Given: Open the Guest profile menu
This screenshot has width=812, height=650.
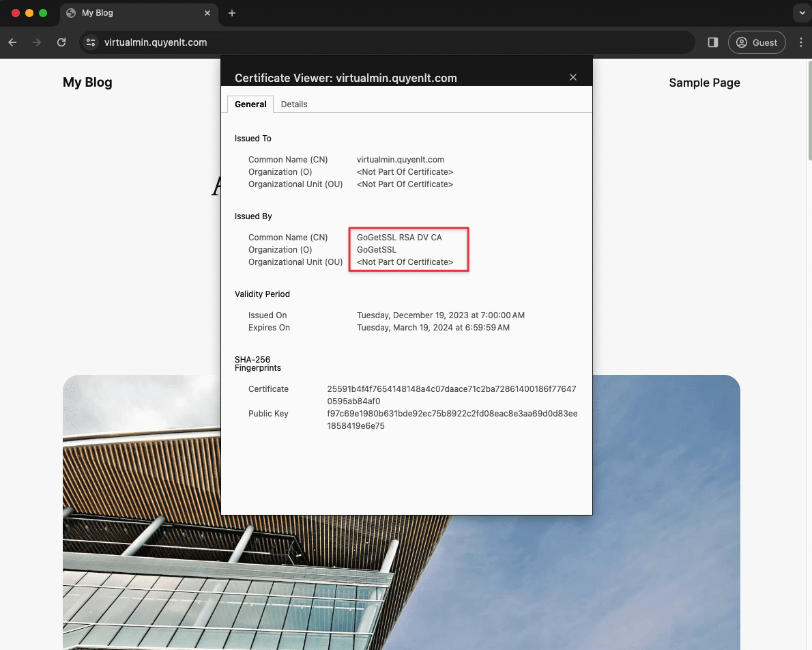Looking at the screenshot, I should click(x=757, y=42).
